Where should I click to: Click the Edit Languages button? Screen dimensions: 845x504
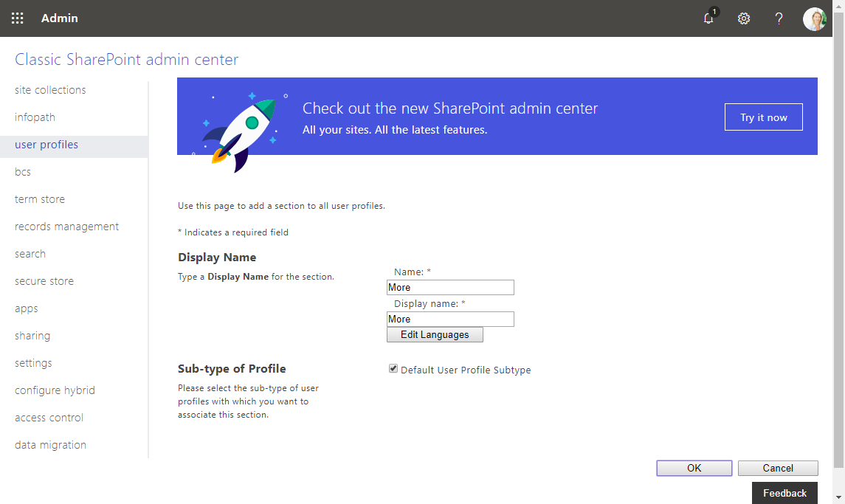[435, 335]
